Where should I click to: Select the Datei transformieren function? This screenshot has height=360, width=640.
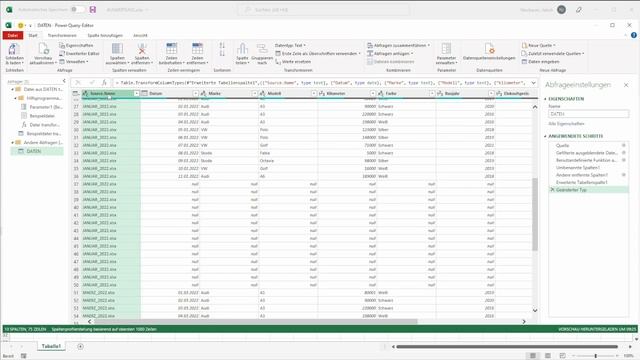tap(41, 125)
